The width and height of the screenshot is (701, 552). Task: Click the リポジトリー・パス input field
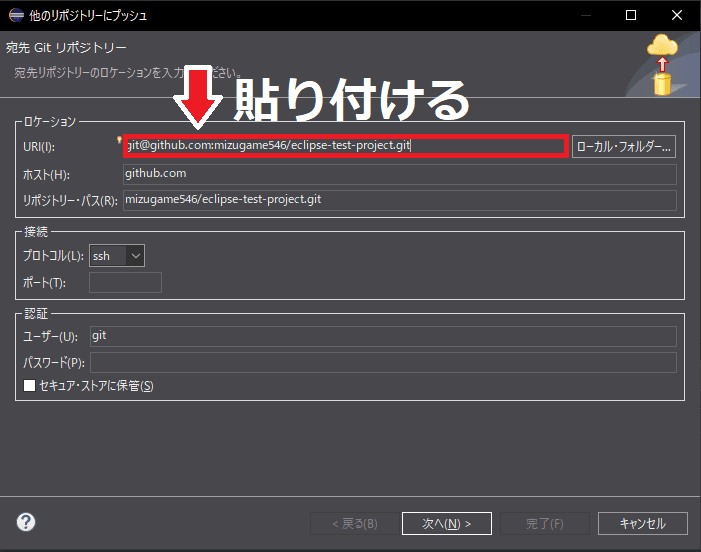pyautogui.click(x=399, y=200)
